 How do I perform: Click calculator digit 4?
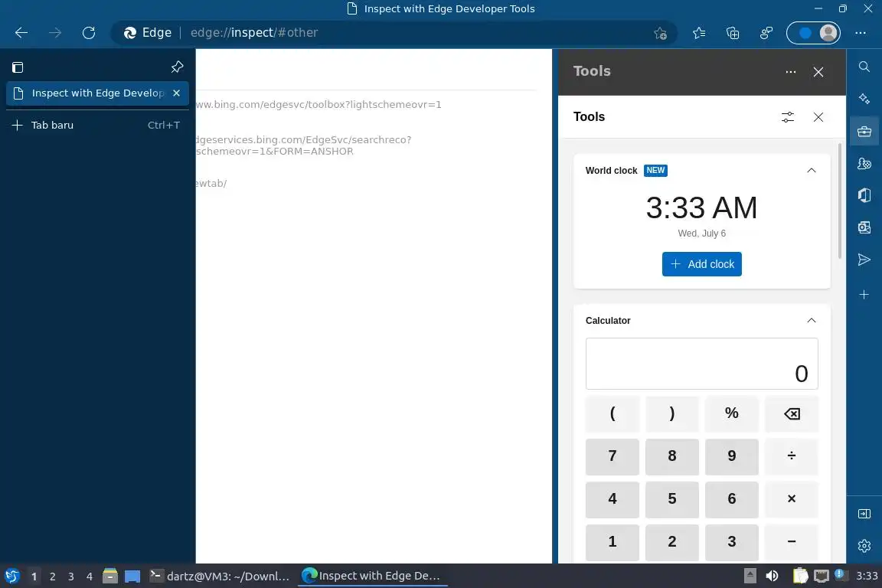coord(612,499)
